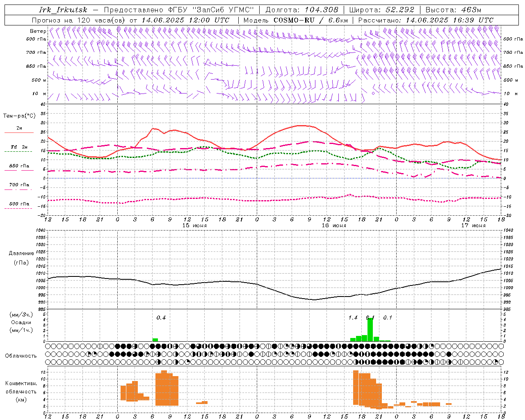This screenshot has width=525, height=420.
Task: Click the station name Irk_Irkutsk
Action: coord(63,10)
